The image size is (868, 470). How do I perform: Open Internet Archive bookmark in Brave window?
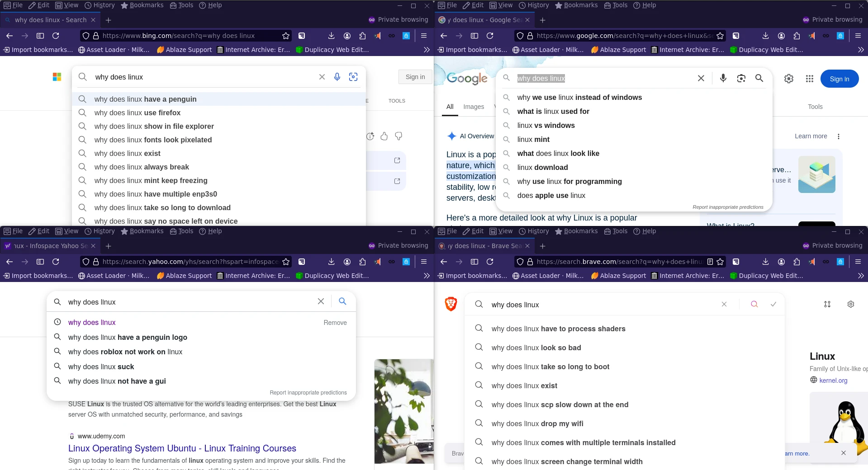pos(688,276)
